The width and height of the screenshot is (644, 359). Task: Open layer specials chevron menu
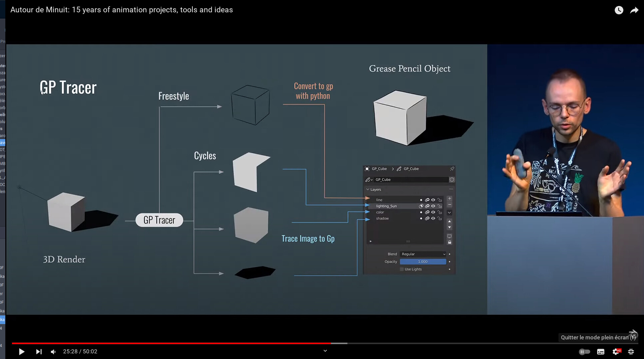(449, 213)
